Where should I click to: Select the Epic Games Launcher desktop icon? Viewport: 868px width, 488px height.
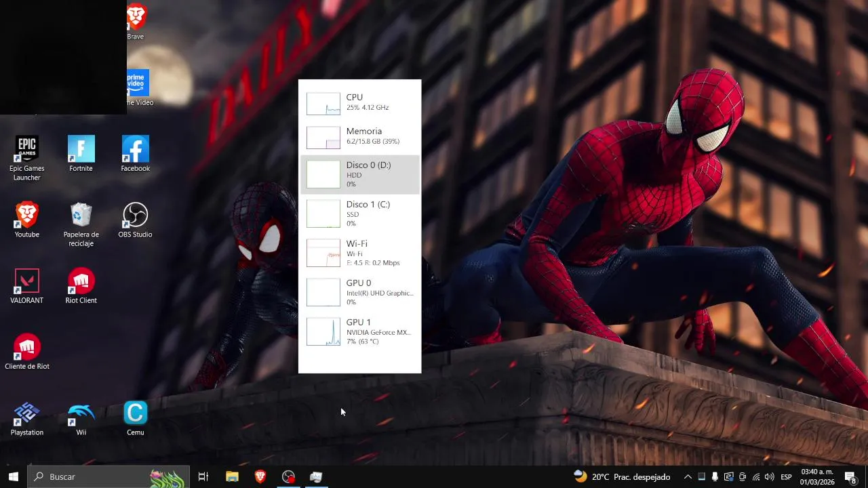[x=27, y=159]
